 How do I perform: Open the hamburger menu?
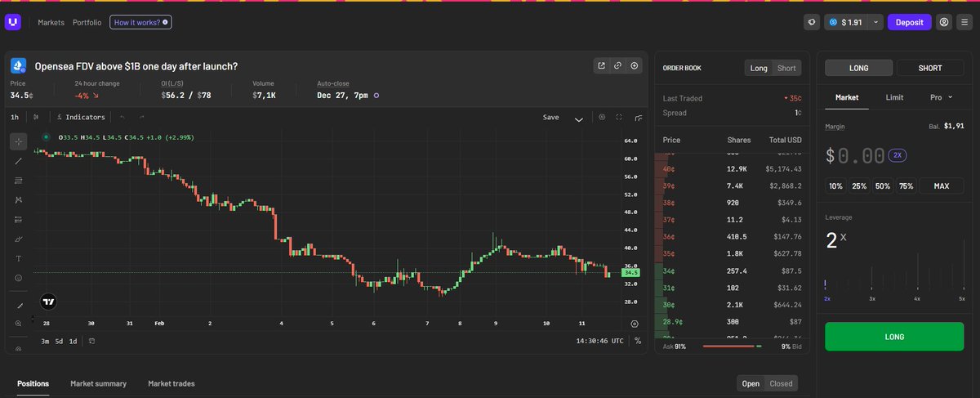click(964, 22)
